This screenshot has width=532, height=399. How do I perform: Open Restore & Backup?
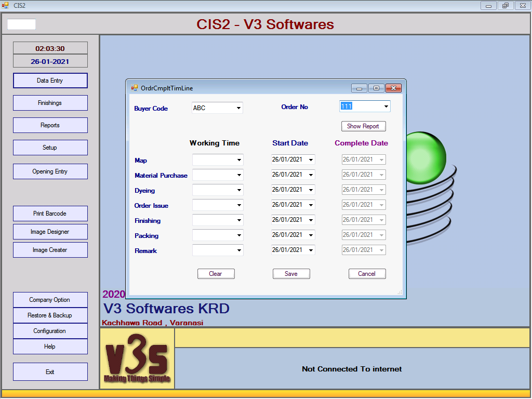coord(50,315)
